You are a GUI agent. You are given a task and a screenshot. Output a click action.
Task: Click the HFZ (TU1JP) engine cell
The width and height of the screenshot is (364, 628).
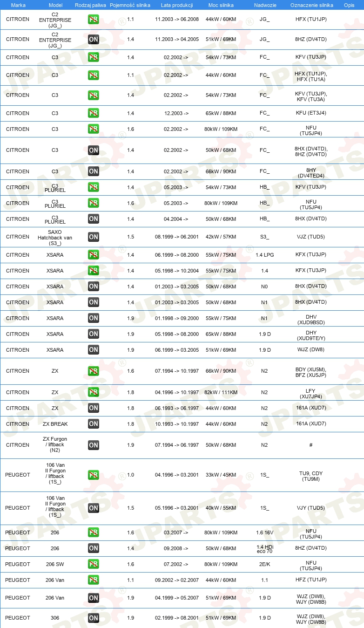311,580
